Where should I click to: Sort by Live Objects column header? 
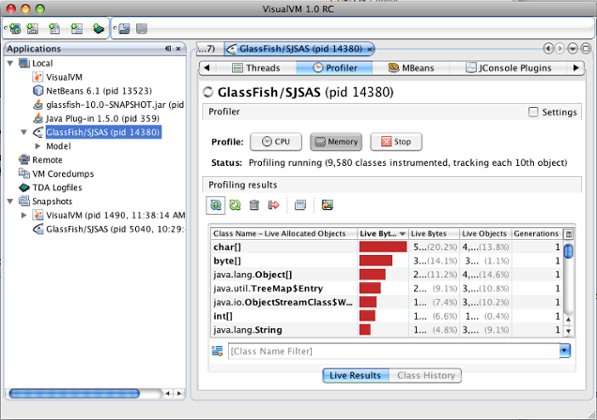(484, 234)
